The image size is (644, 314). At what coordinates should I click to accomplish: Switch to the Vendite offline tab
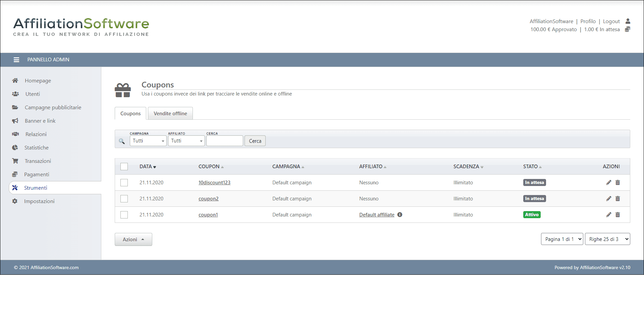[x=170, y=114]
